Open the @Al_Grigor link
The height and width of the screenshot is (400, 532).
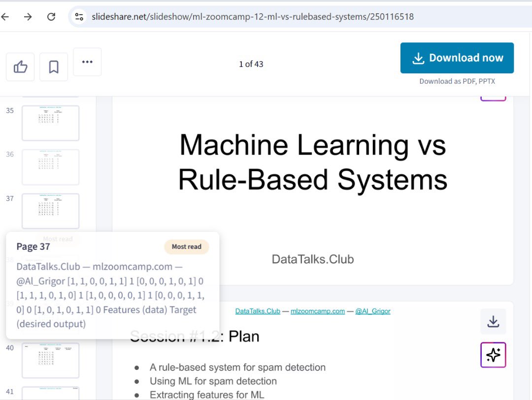[372, 311]
